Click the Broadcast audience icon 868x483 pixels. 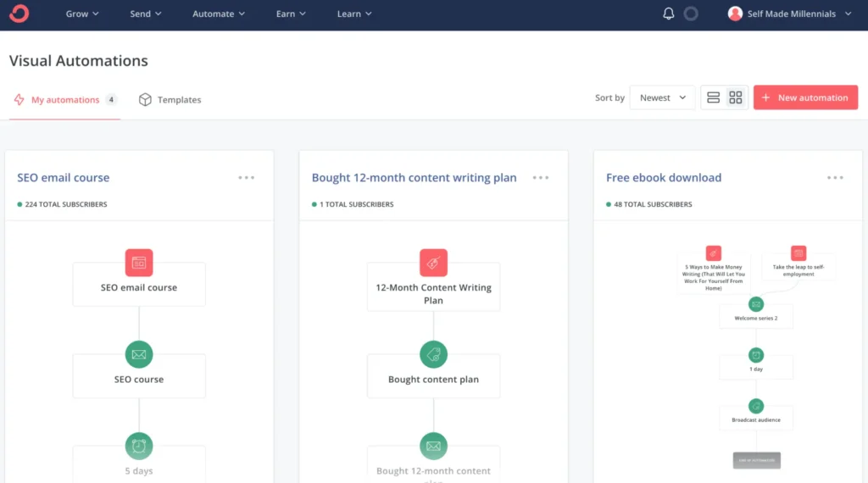tap(755, 406)
